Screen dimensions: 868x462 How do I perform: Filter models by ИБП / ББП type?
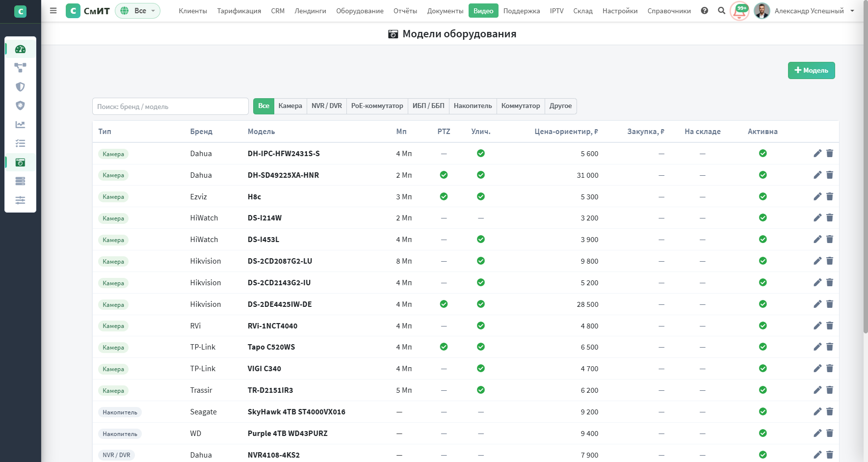pyautogui.click(x=428, y=106)
